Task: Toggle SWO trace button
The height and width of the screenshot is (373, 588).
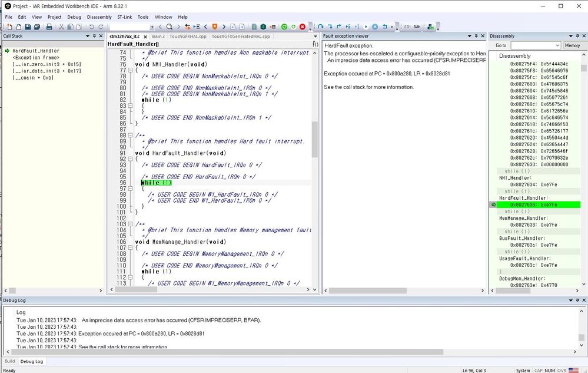Action: (417, 27)
